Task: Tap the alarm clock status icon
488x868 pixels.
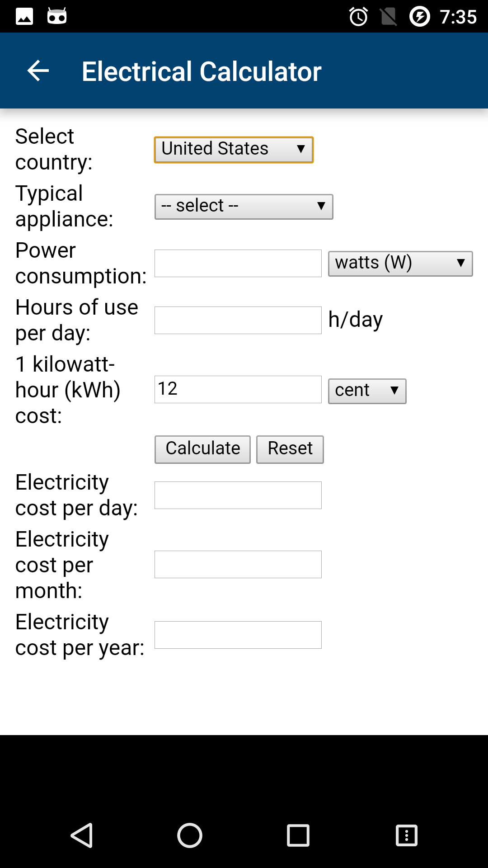Action: point(358,17)
